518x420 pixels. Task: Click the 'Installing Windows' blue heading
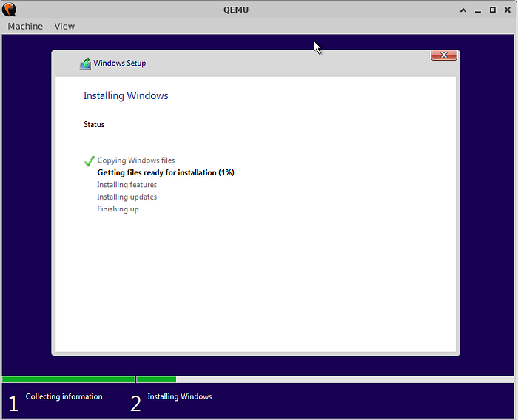[126, 95]
